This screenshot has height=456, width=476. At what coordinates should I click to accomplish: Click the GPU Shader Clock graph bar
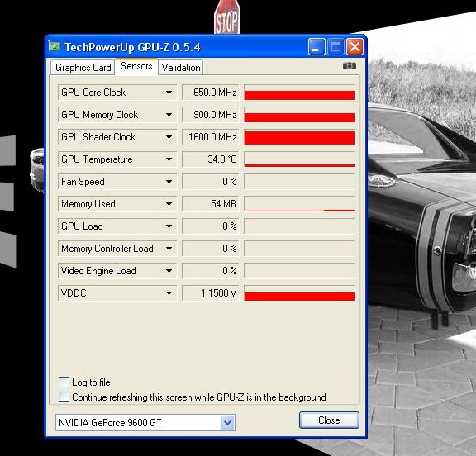click(x=299, y=137)
